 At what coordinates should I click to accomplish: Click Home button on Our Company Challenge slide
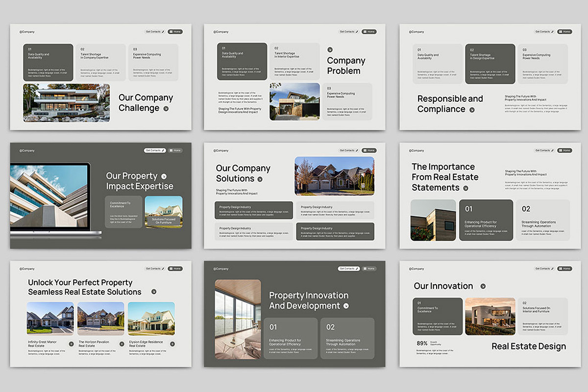[x=175, y=31]
